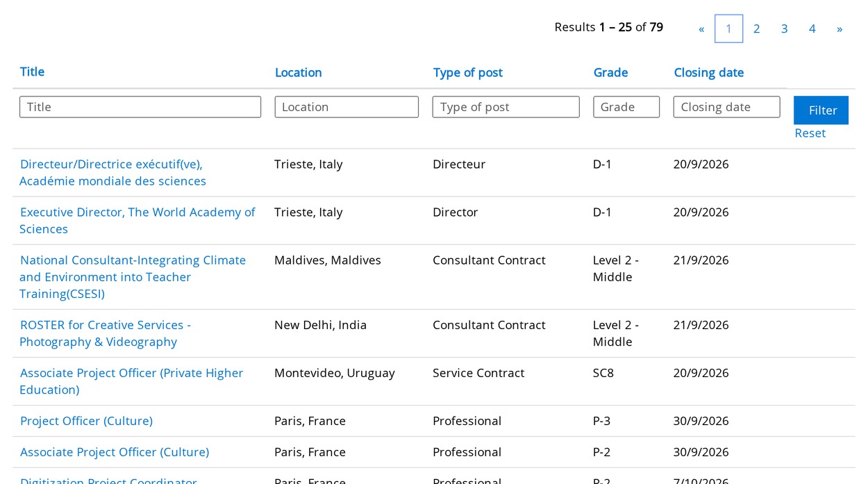Open Associate Project Officer (Culture) posting
This screenshot has height=484, width=868.
tap(115, 453)
